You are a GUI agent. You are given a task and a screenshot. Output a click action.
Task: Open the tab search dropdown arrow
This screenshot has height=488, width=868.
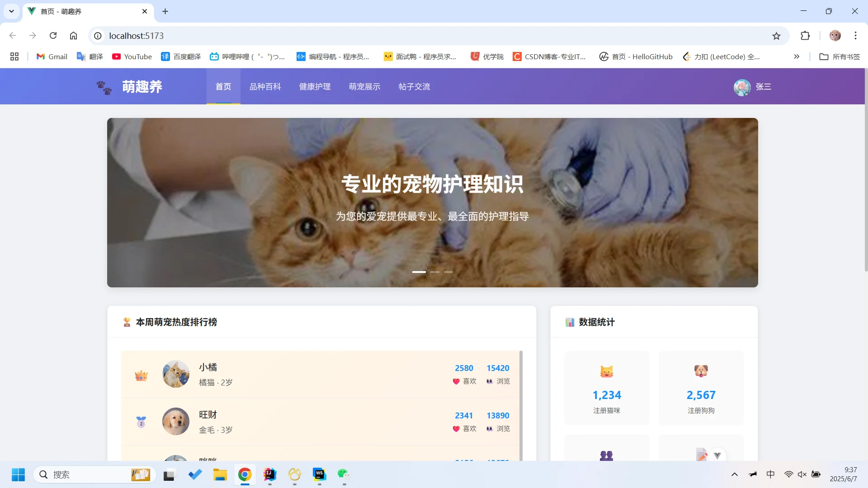pos(11,11)
